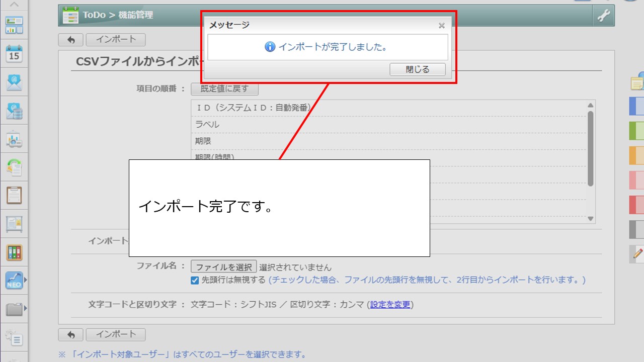The image size is (644, 362).
Task: Close the メッセージ dialog with X
Action: coord(441,25)
